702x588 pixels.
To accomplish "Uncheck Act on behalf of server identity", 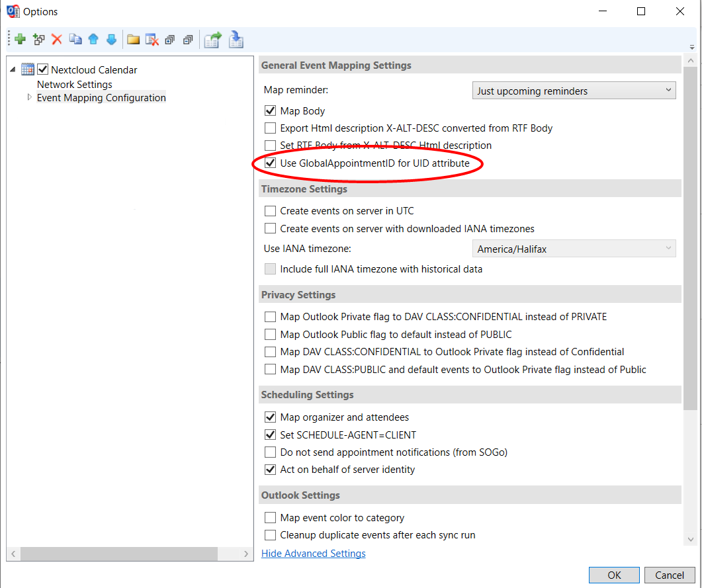I will tap(270, 470).
